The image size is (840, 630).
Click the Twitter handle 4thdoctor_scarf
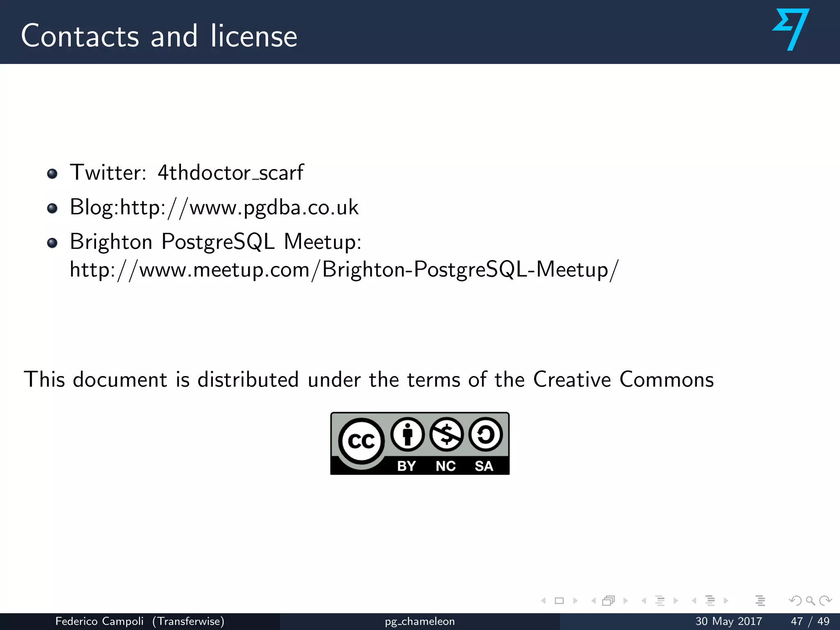(x=231, y=172)
